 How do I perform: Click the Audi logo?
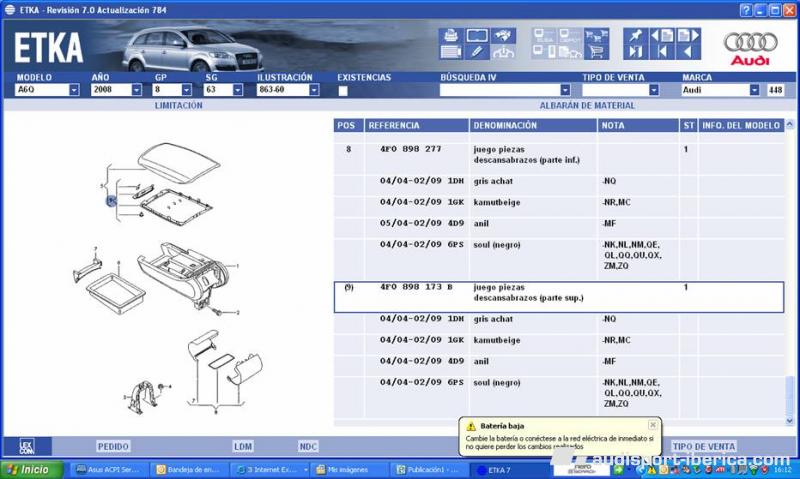click(750, 48)
